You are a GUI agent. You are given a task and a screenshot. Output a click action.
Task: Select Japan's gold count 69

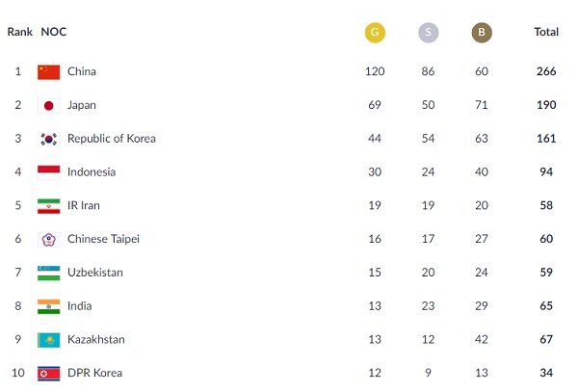375,105
